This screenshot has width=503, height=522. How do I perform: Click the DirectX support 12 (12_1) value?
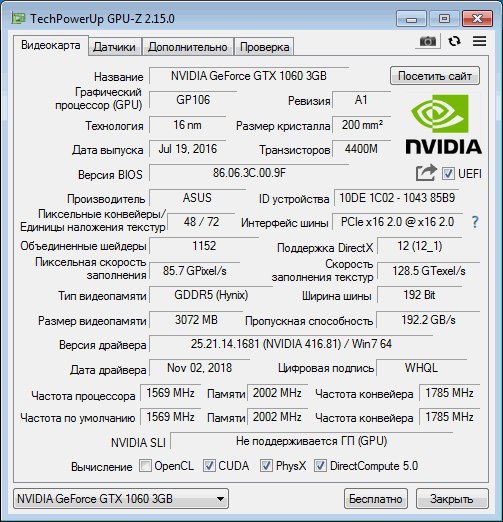[420, 246]
